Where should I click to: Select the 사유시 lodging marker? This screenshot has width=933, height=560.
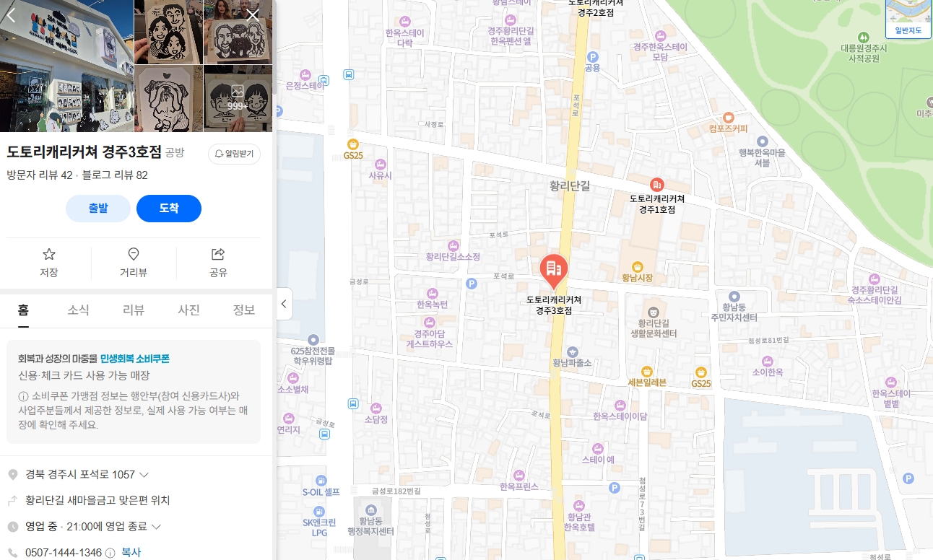pos(380,164)
